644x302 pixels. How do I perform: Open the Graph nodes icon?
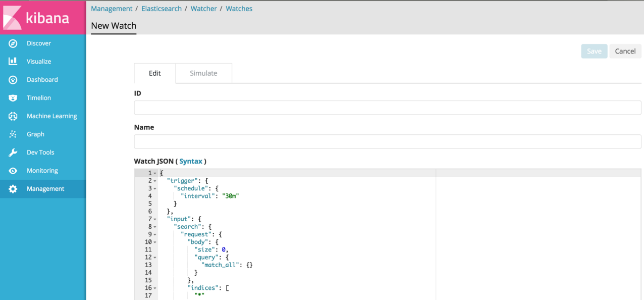coord(13,134)
